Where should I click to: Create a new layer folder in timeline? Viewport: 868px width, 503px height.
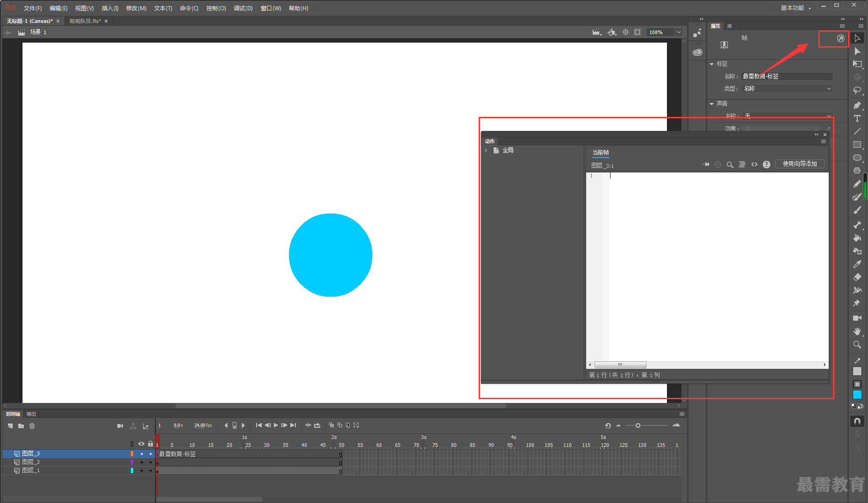coord(21,426)
